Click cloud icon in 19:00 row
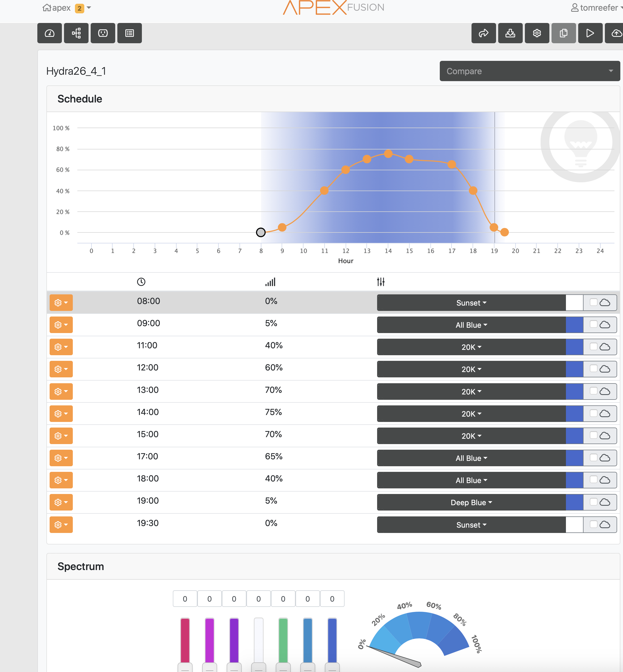 point(605,502)
